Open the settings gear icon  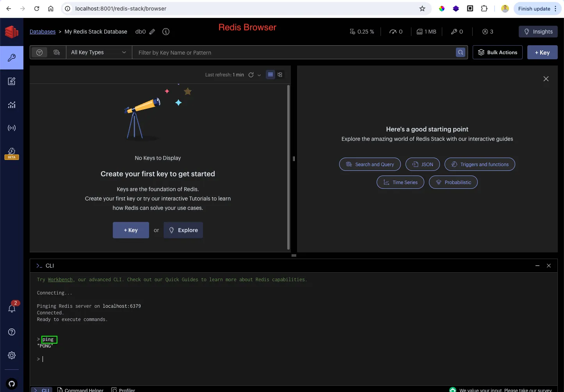point(12,355)
